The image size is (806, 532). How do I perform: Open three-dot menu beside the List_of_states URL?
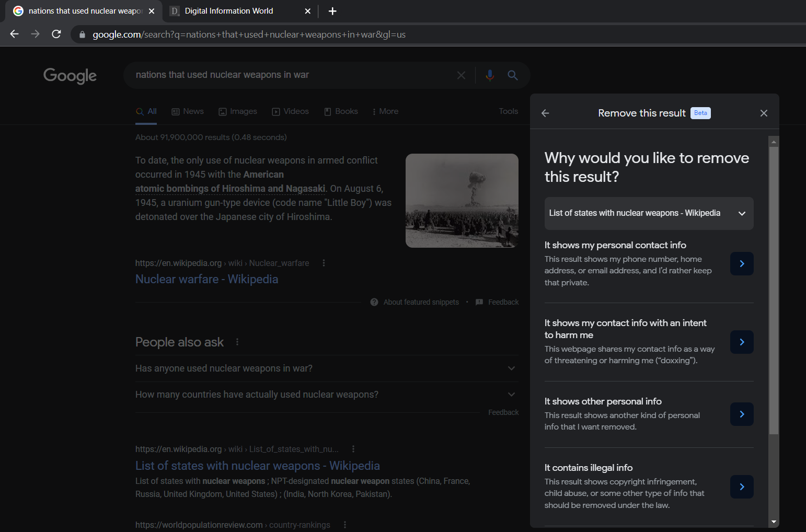click(x=353, y=449)
